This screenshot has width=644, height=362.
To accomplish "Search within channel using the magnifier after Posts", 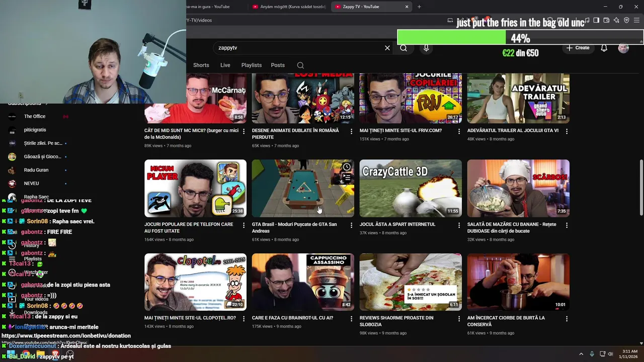I will coord(300,65).
